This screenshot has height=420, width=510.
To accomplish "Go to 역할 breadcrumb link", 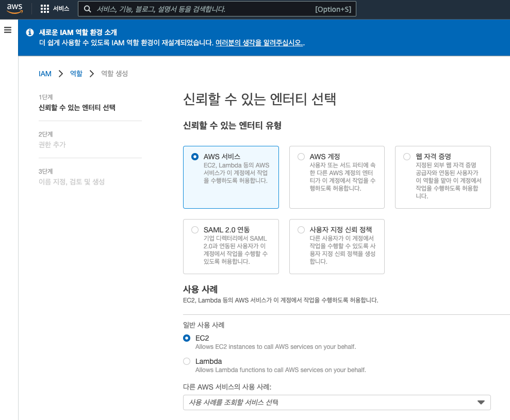I will (x=76, y=74).
